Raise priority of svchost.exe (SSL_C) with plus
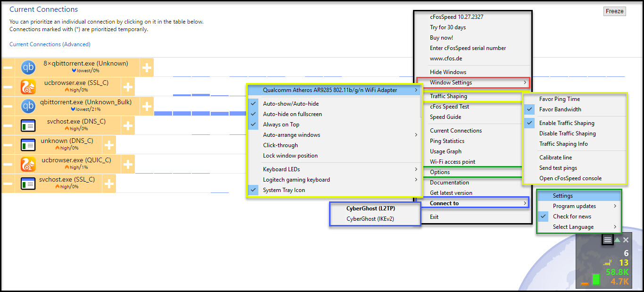 (x=109, y=184)
